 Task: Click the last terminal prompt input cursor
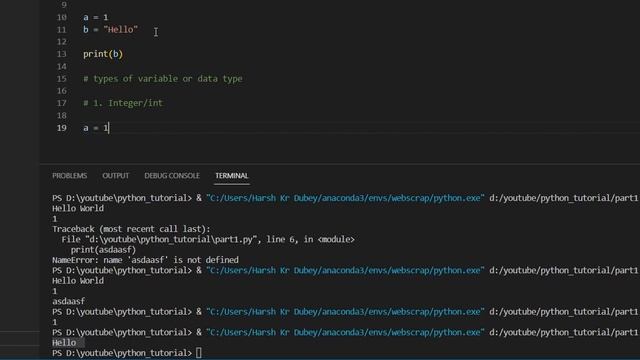(199, 353)
